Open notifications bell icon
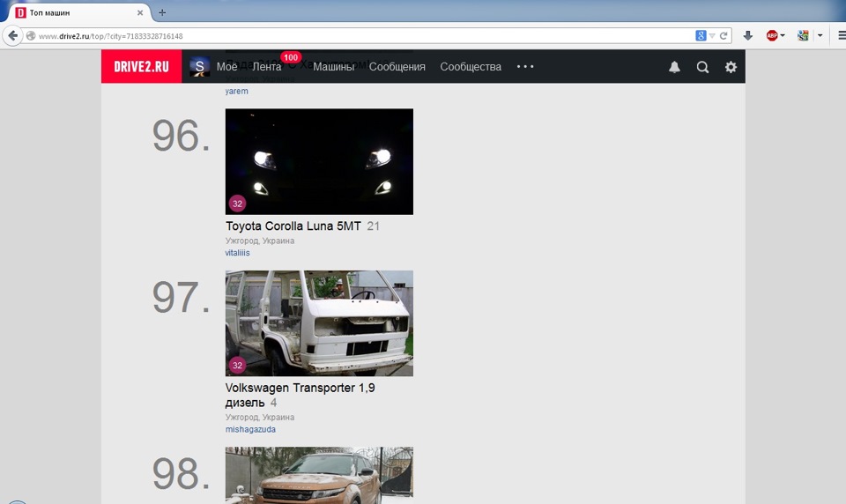 tap(674, 67)
